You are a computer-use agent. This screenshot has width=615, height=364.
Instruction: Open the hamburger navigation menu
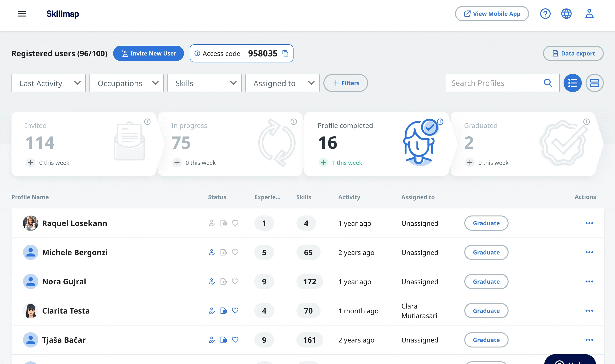point(22,14)
